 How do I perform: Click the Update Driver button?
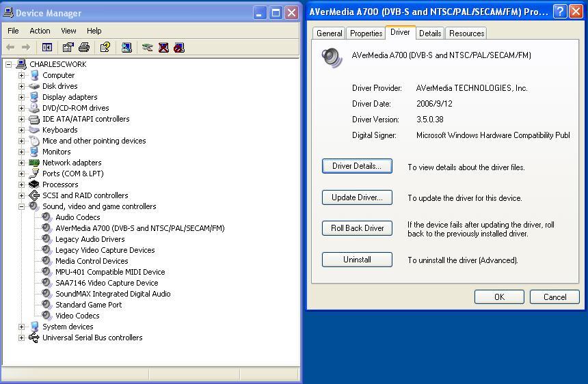click(x=357, y=197)
